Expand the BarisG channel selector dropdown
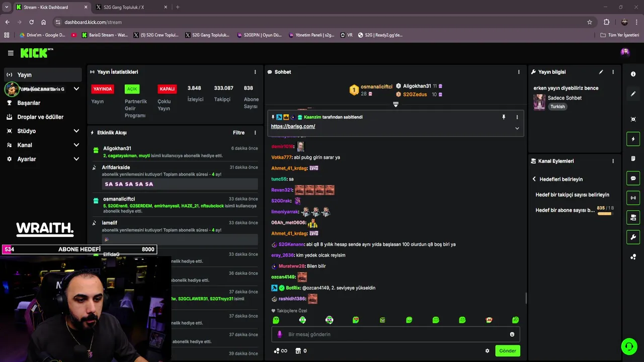This screenshot has width=644, height=362. [76, 89]
